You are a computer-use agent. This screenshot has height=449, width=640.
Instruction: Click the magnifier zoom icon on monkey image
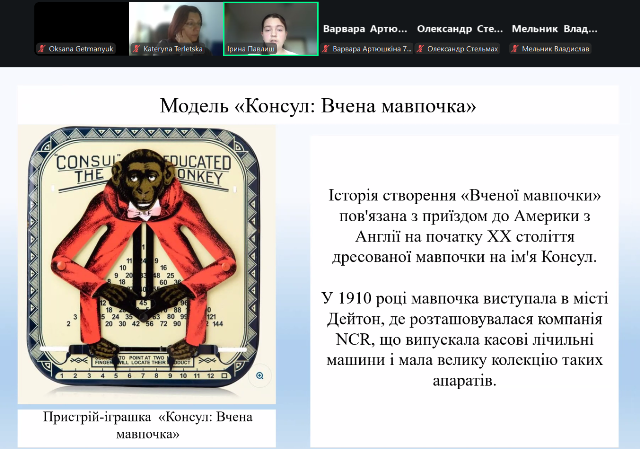260,376
